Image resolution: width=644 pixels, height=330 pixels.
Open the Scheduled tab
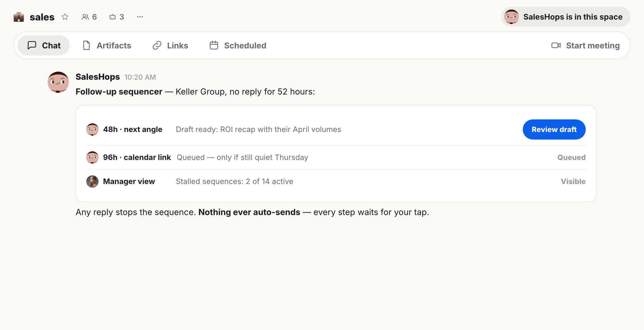238,45
